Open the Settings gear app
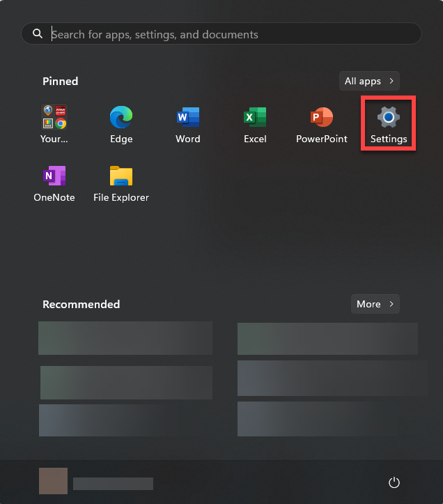 tap(389, 124)
